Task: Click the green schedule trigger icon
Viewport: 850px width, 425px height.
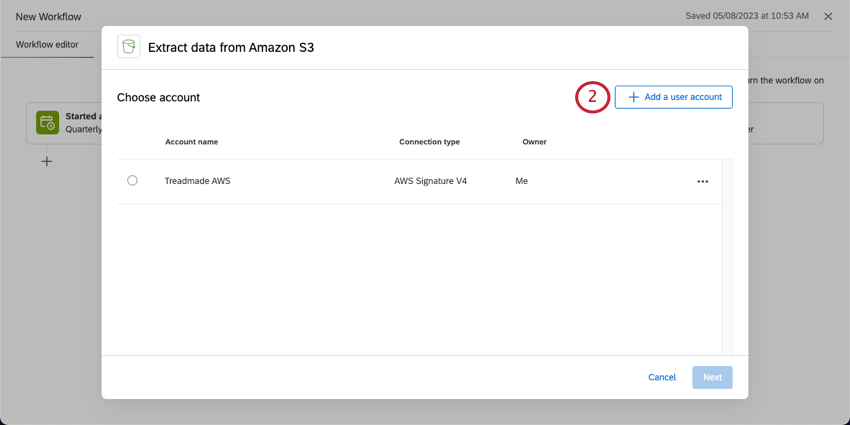Action: [47, 123]
